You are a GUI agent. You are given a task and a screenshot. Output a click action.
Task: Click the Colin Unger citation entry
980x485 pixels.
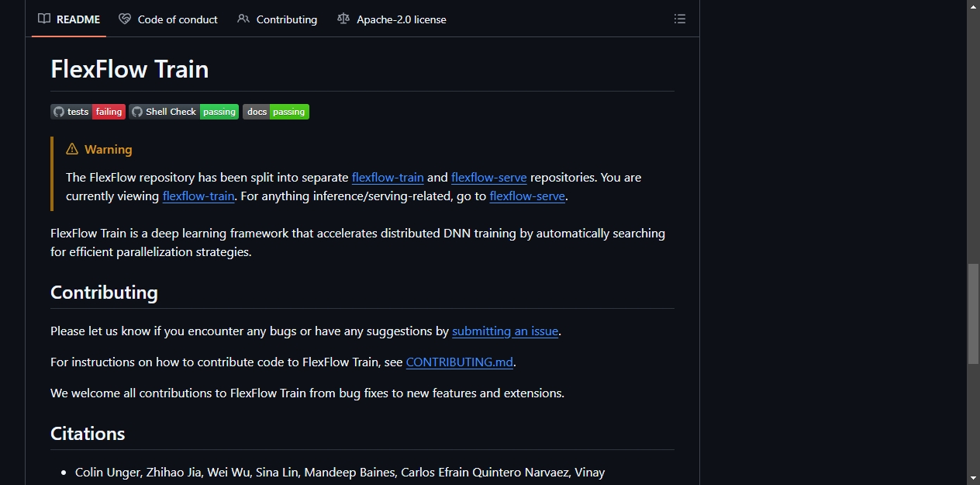340,473
